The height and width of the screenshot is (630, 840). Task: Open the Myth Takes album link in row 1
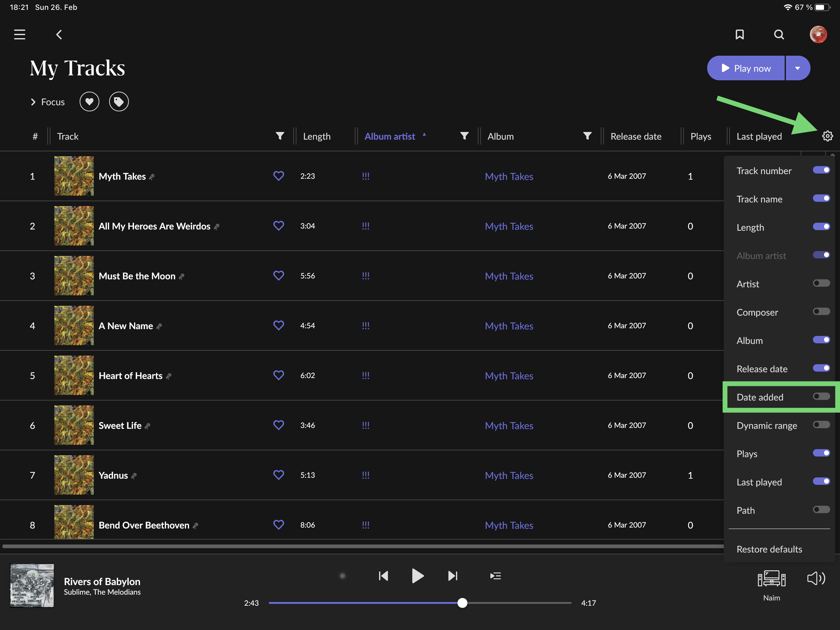tap(509, 176)
